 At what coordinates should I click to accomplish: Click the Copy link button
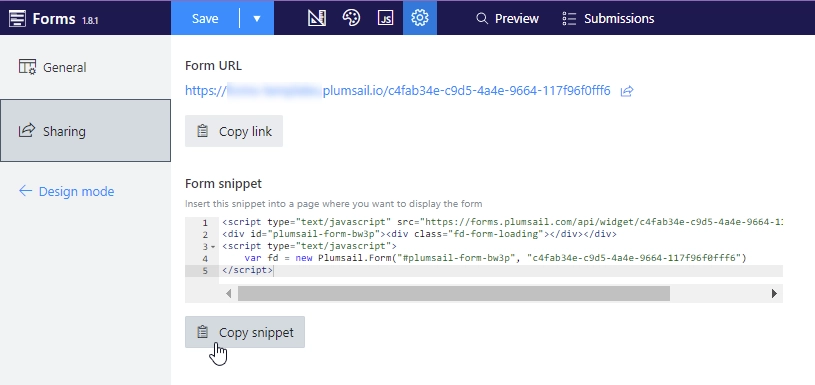point(234,131)
